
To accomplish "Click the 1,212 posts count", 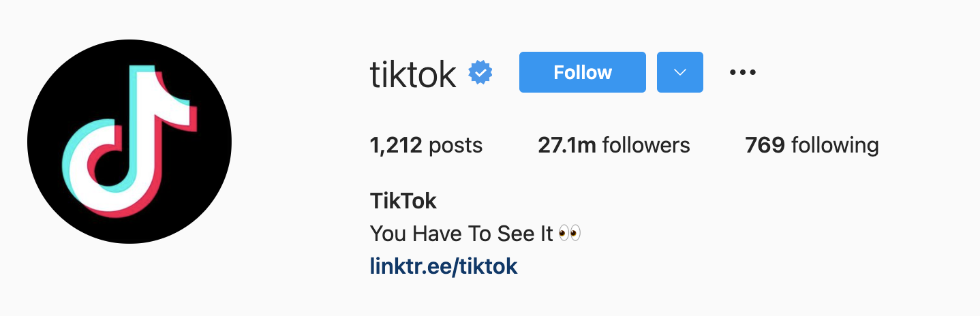I will coord(395,145).
